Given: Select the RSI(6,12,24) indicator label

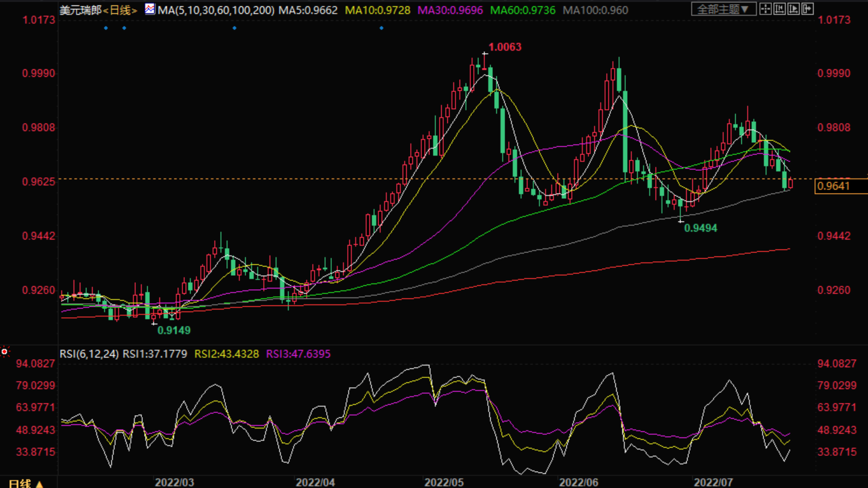Looking at the screenshot, I should coord(89,354).
